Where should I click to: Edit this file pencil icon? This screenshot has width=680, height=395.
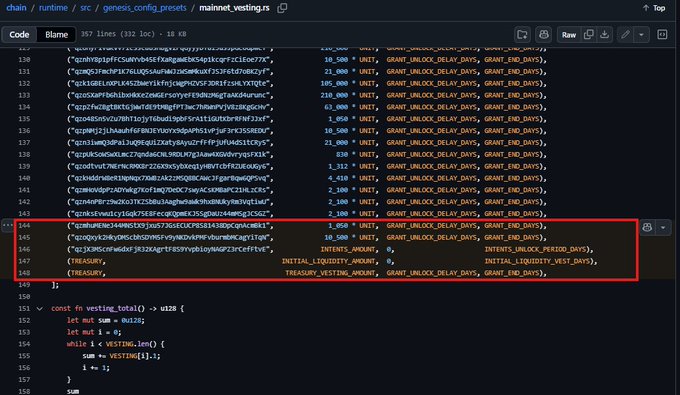click(625, 35)
